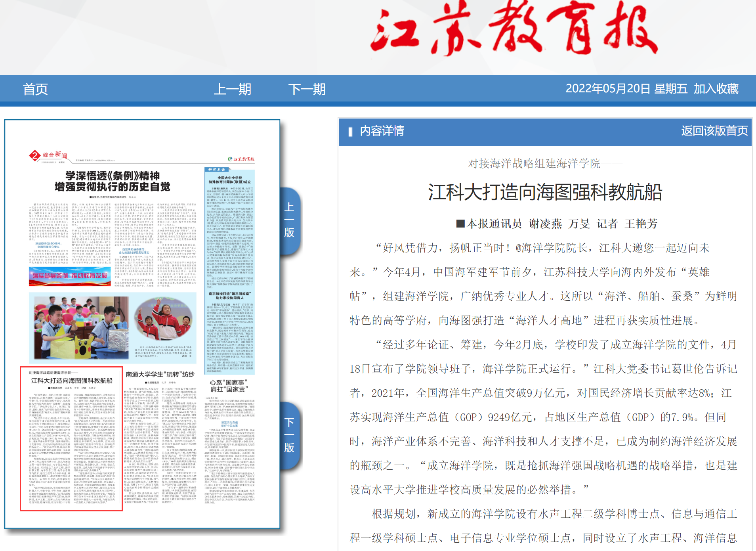Open previous page via 上一版 tab
This screenshot has width=756, height=551.
pyautogui.click(x=290, y=220)
